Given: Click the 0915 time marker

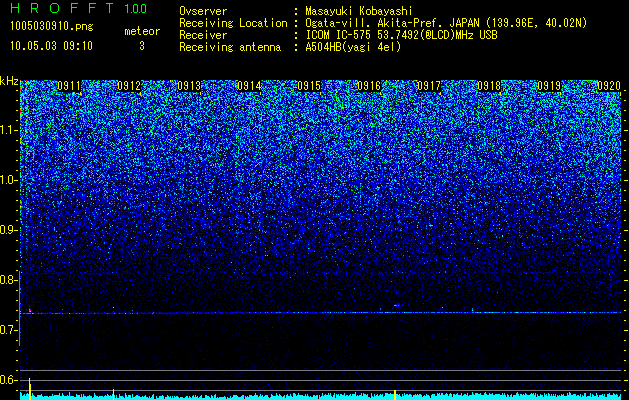Looking at the screenshot, I should coord(309,86).
